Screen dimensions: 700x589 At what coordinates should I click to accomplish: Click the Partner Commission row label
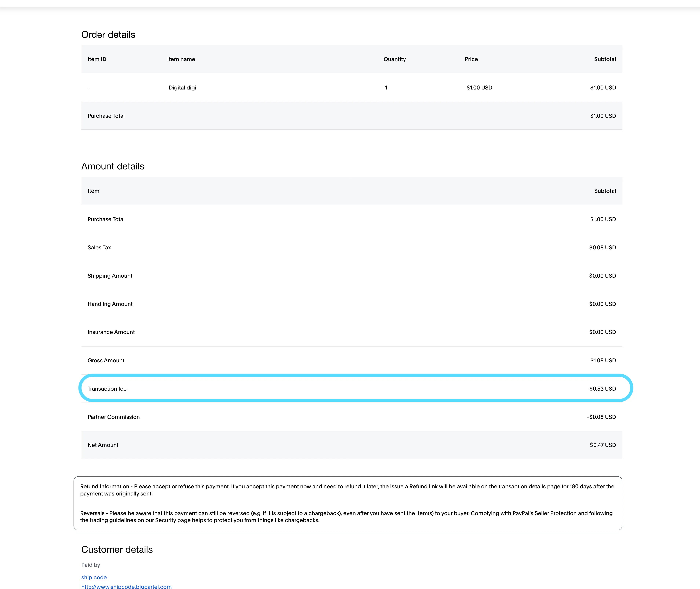114,417
